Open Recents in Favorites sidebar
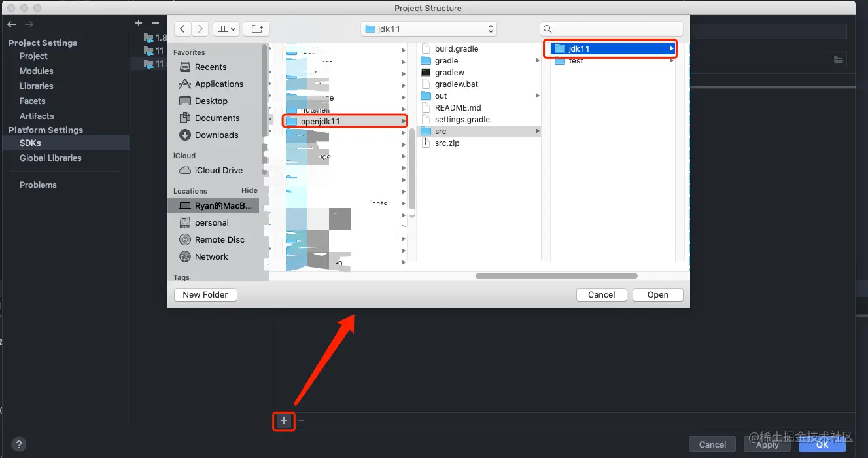 pyautogui.click(x=210, y=67)
